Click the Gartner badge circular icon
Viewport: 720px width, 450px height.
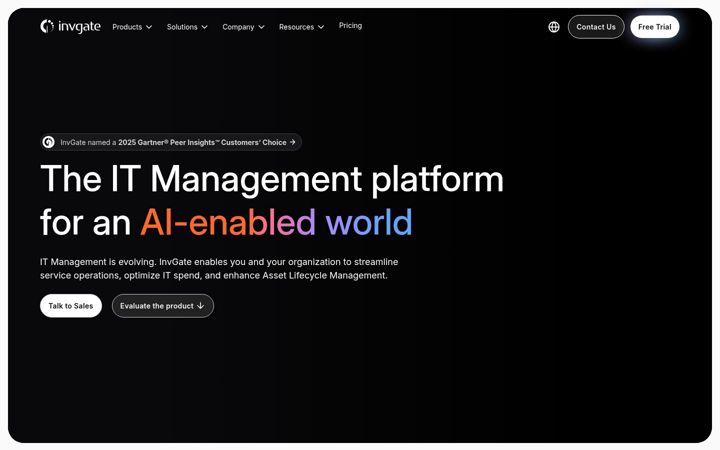click(48, 142)
